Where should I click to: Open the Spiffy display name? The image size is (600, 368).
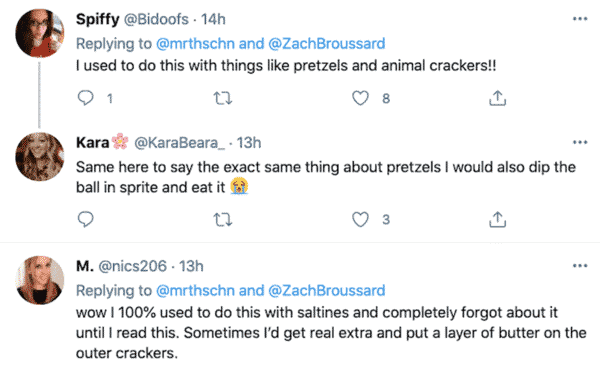click(x=98, y=19)
